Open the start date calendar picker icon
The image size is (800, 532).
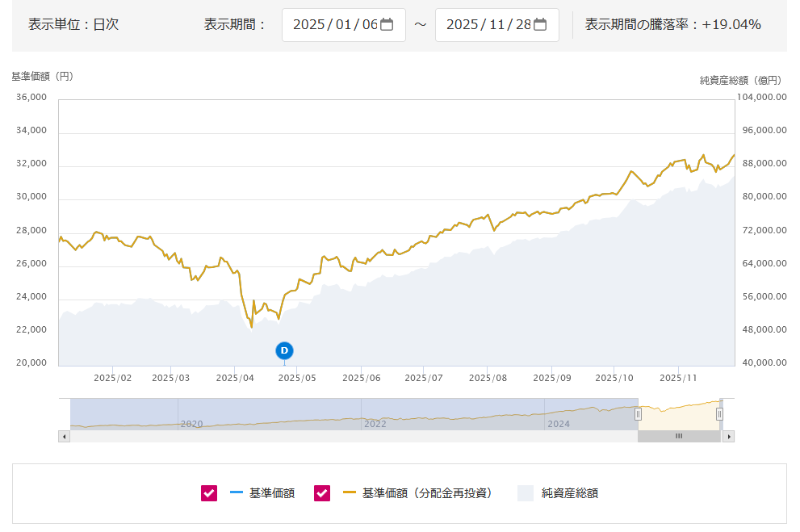coord(387,24)
